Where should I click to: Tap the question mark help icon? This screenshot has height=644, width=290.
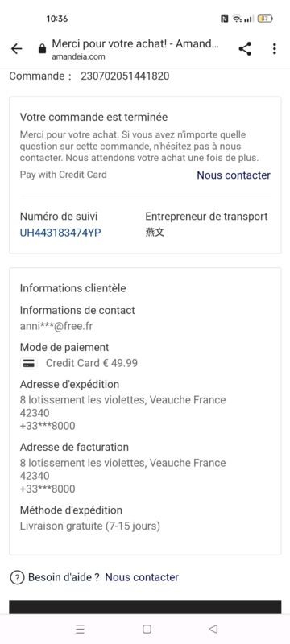17,577
